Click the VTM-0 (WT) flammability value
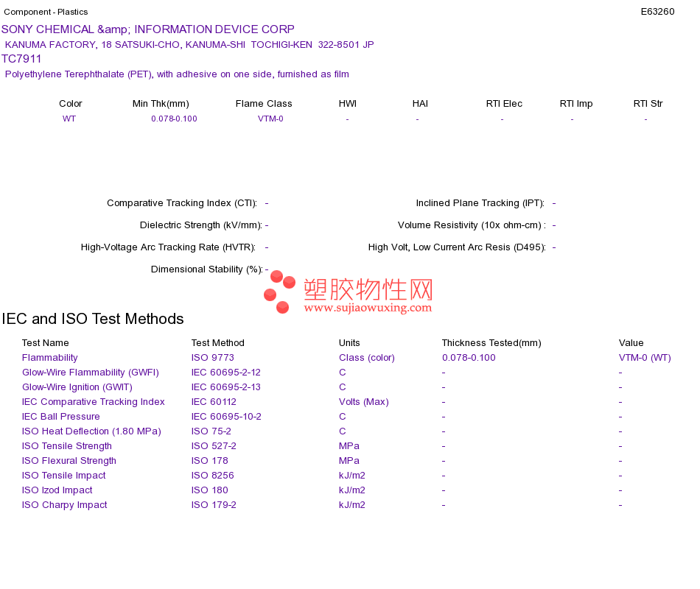The width and height of the screenshot is (700, 589). [x=645, y=358]
